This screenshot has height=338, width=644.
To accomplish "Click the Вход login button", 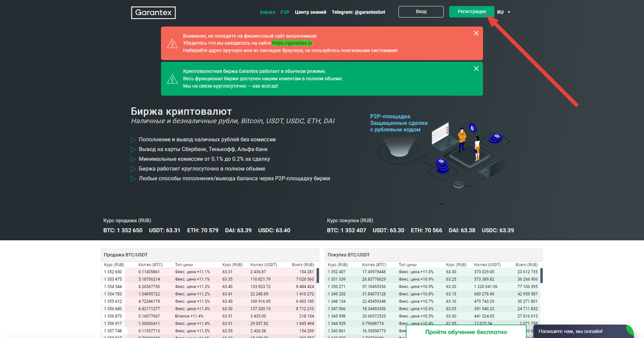I will [x=421, y=12].
